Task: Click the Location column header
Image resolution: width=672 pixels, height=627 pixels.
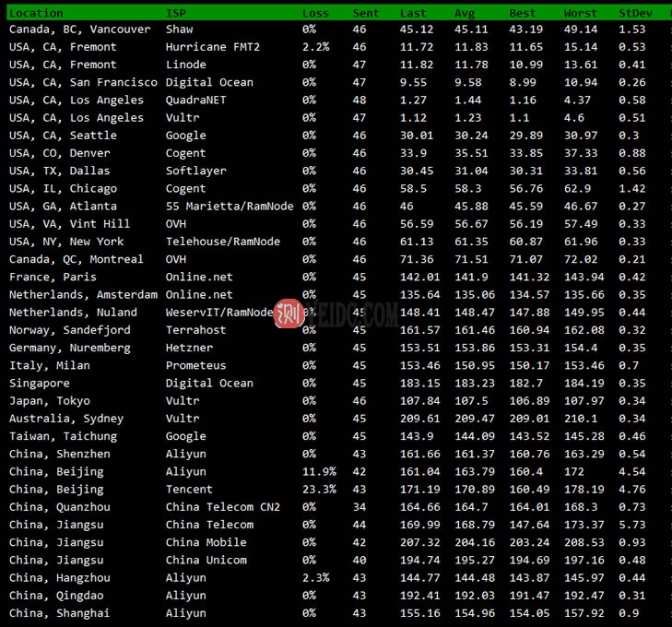Action: pos(36,13)
